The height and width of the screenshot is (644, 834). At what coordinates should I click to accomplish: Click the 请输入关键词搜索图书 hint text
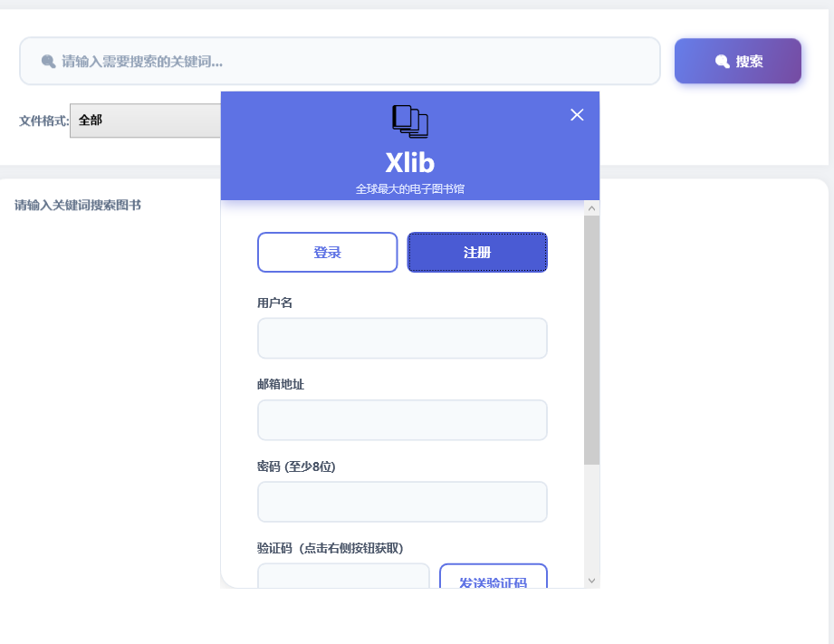78,206
